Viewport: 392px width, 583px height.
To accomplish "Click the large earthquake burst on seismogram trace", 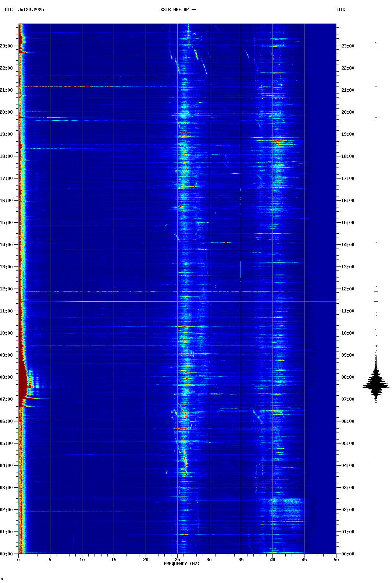I will (376, 385).
